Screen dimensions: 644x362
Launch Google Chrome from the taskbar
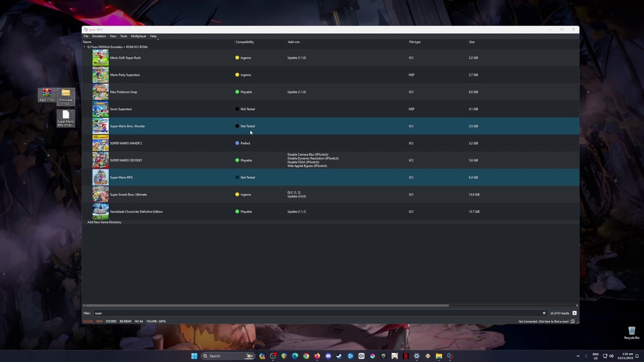306,356
